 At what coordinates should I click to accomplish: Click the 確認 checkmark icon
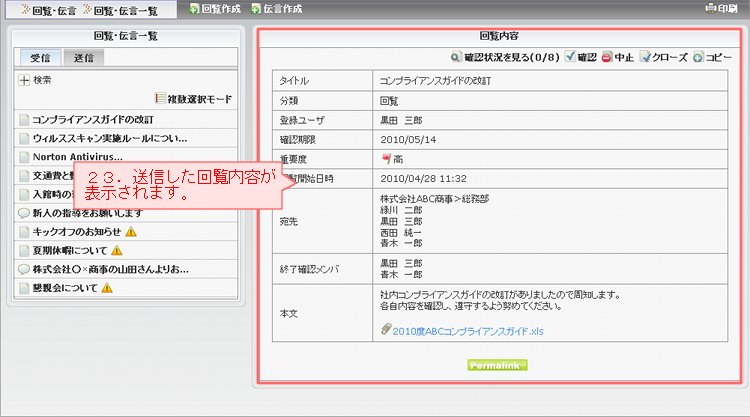click(570, 57)
